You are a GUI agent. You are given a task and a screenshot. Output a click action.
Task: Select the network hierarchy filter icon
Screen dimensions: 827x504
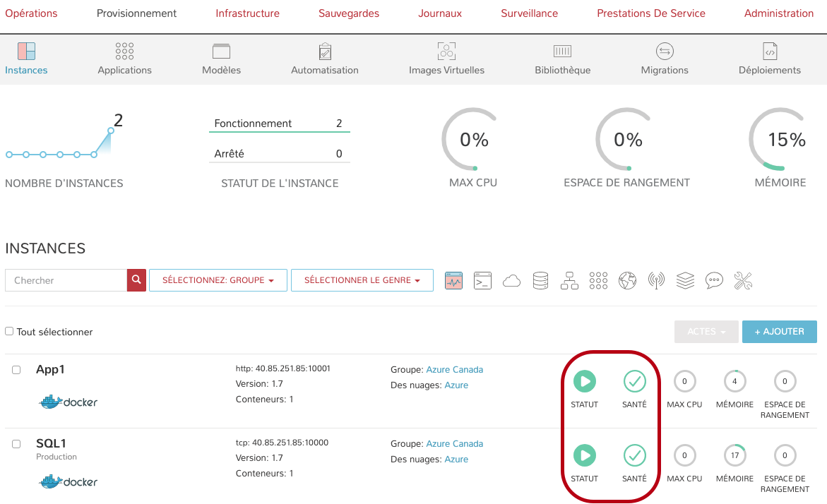click(569, 280)
